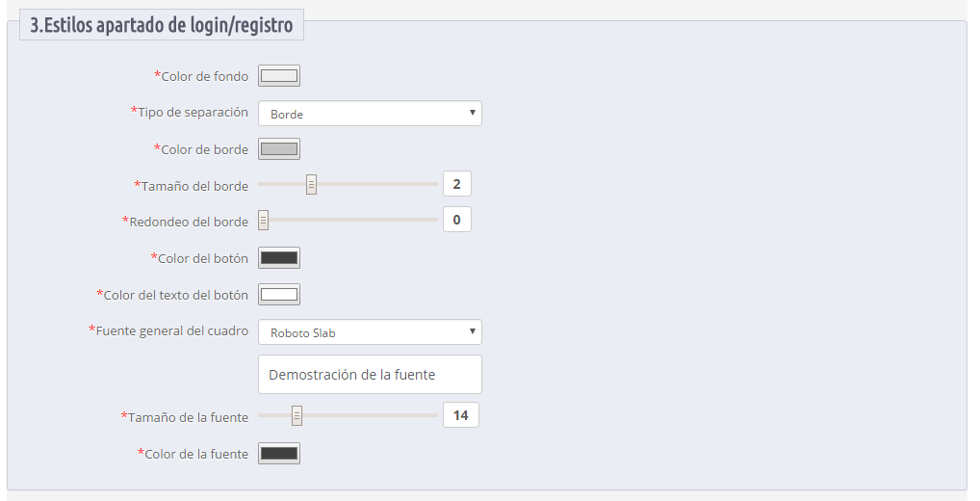The width and height of the screenshot is (980, 501).
Task: Open the Tipo de separación dropdown
Action: coord(370,114)
